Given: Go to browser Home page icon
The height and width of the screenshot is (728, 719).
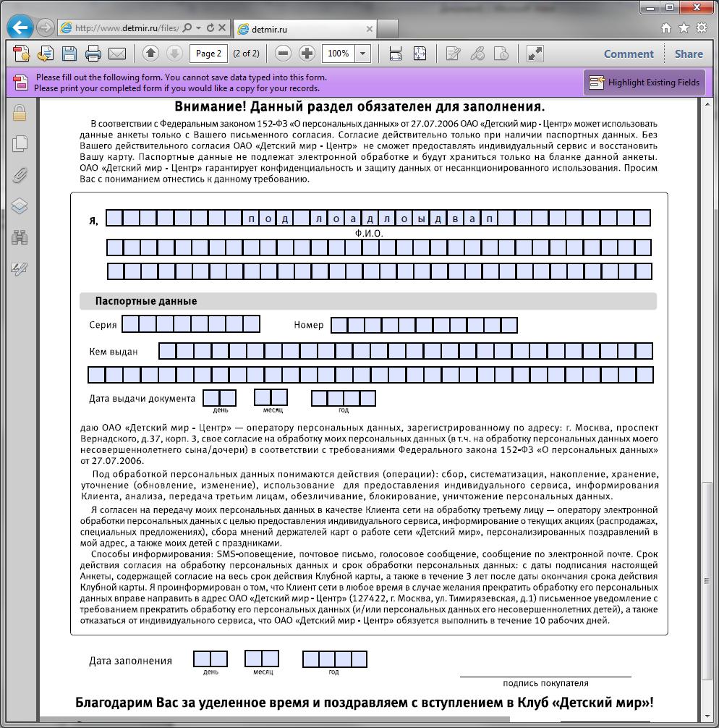Looking at the screenshot, I should point(666,27).
